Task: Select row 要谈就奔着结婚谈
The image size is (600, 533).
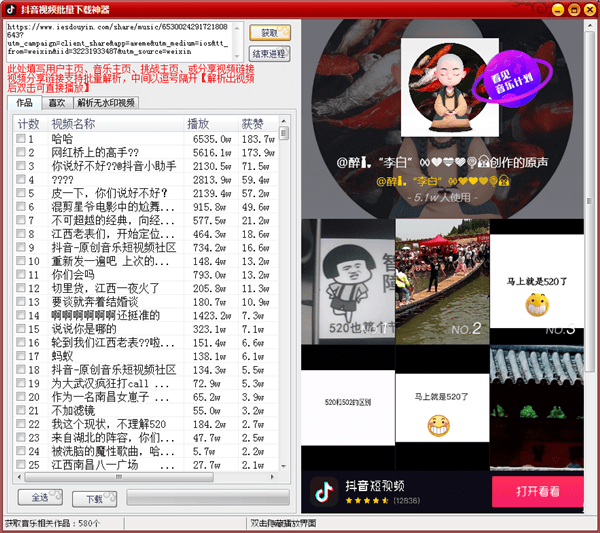Action: (145, 302)
